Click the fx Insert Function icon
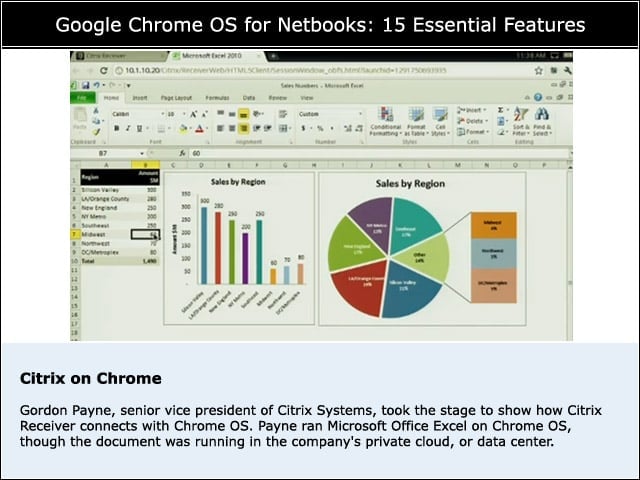640x480 pixels. coord(182,153)
